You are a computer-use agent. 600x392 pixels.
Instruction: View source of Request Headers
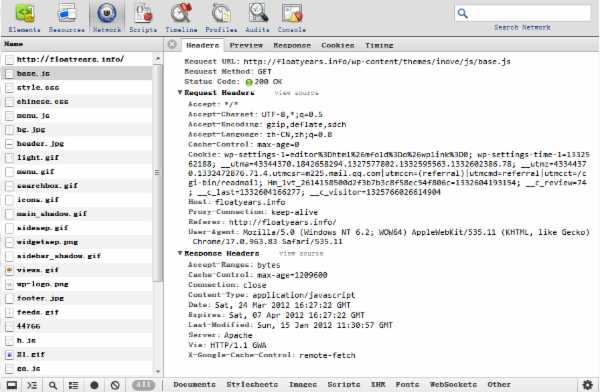[297, 93]
